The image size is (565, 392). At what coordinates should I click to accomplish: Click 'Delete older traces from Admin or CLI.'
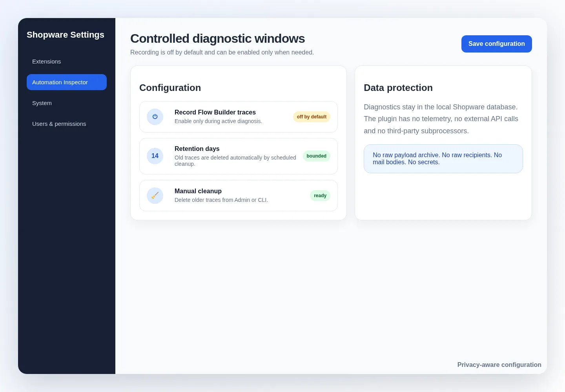point(221,200)
